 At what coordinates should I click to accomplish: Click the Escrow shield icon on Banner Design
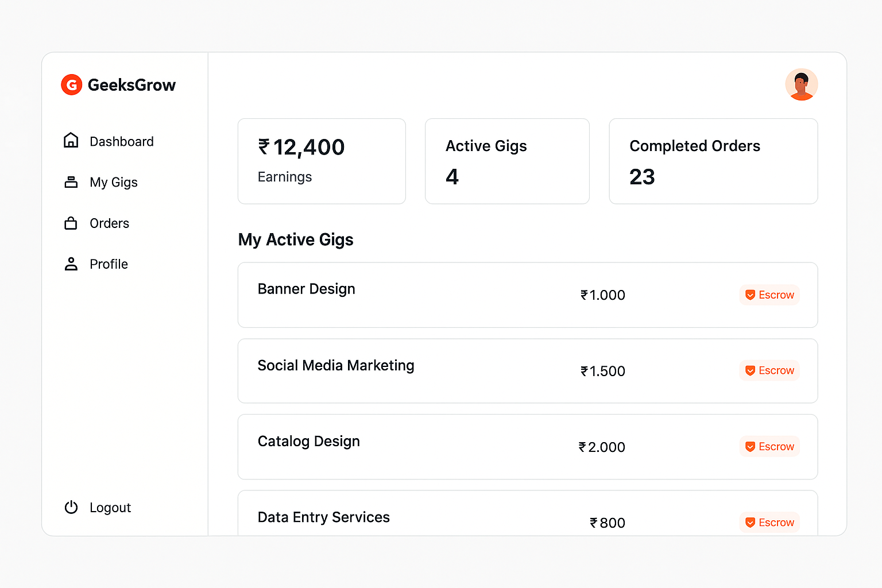(751, 295)
